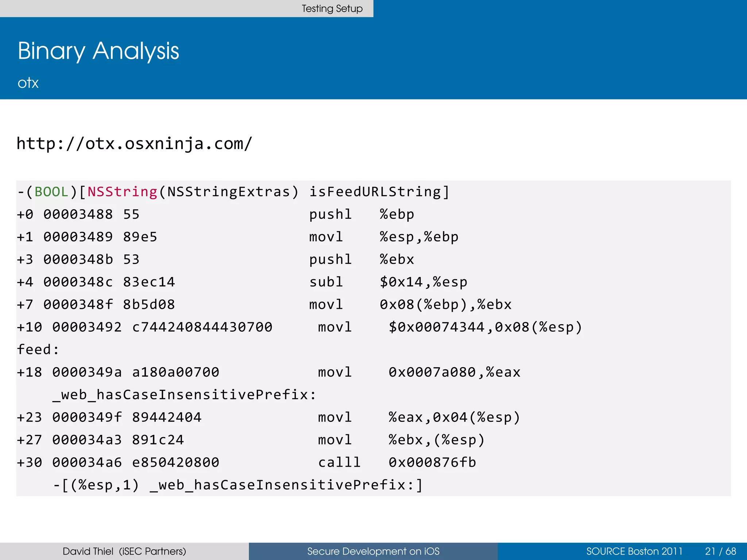Click the Secure Development on iOS footer title
The width and height of the screenshot is (747, 560).
click(373, 551)
